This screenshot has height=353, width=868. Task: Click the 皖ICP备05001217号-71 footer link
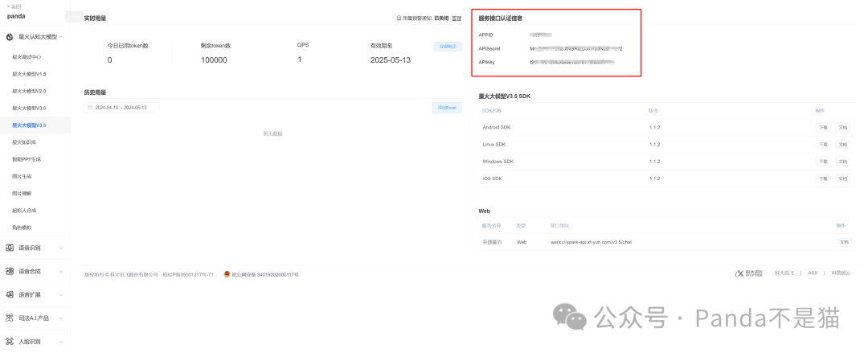click(188, 273)
